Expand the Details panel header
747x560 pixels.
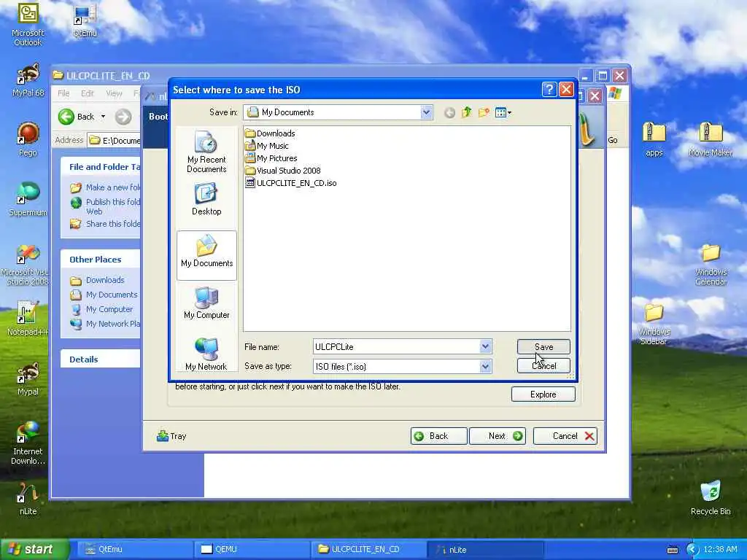click(x=101, y=359)
